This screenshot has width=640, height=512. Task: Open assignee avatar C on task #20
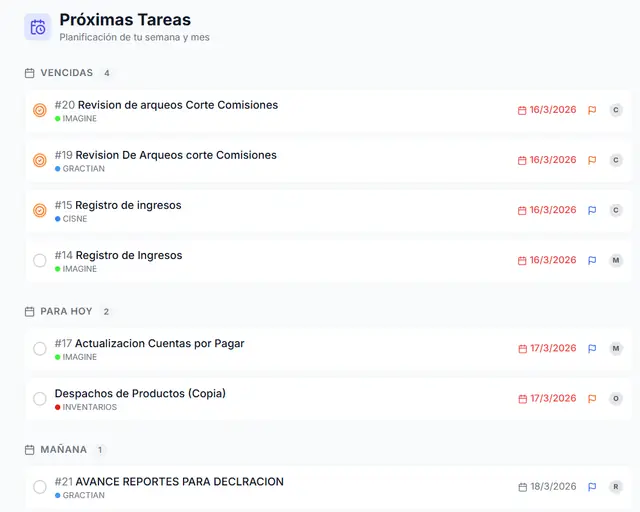coord(616,110)
